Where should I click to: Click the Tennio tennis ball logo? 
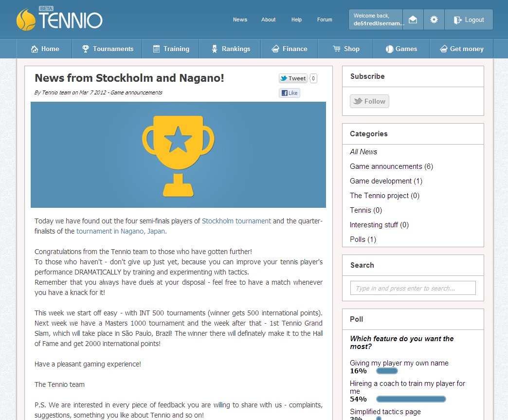tap(26, 20)
